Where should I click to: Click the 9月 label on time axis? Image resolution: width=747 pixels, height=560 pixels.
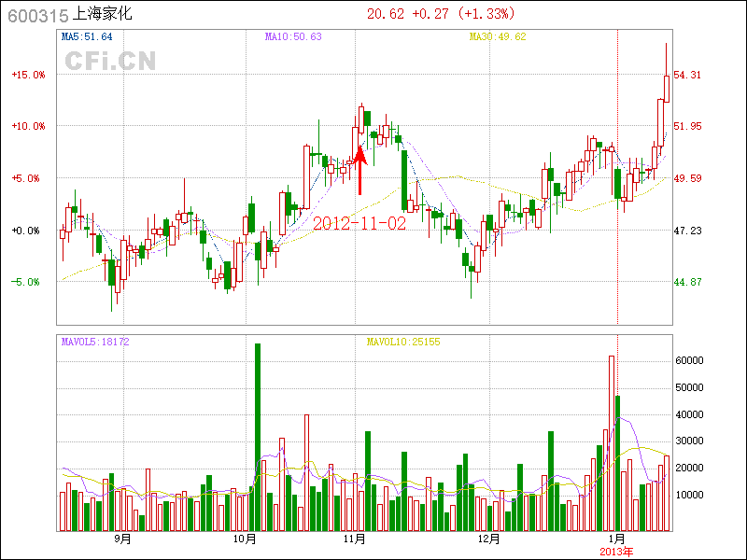click(x=122, y=539)
